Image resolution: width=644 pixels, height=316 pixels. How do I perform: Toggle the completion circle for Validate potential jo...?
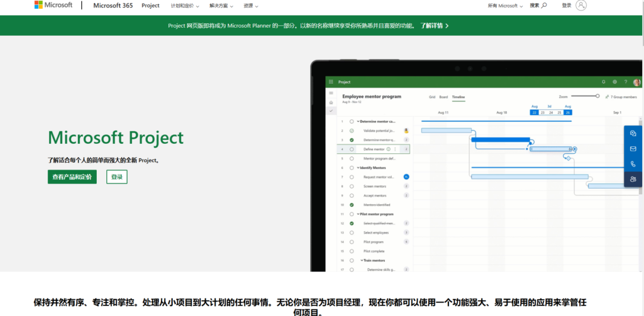click(x=352, y=131)
